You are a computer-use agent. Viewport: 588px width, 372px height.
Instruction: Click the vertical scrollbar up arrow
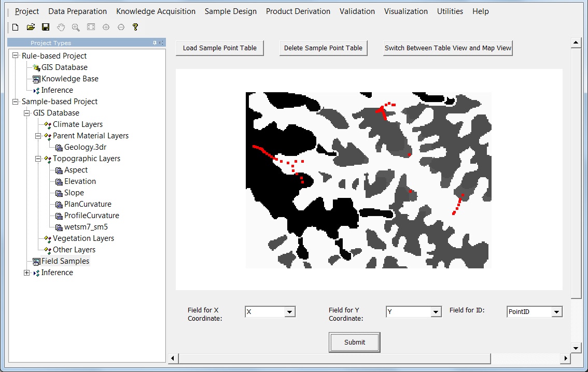(576, 42)
